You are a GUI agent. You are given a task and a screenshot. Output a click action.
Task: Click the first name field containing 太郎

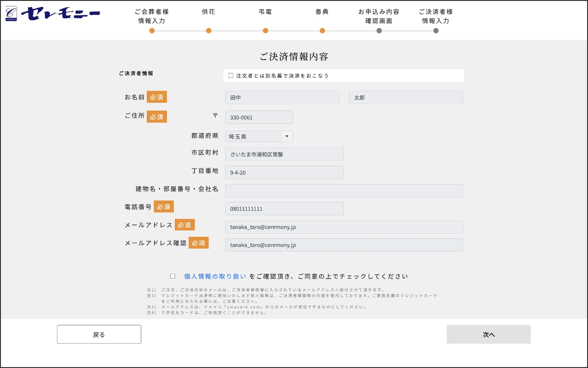point(406,98)
